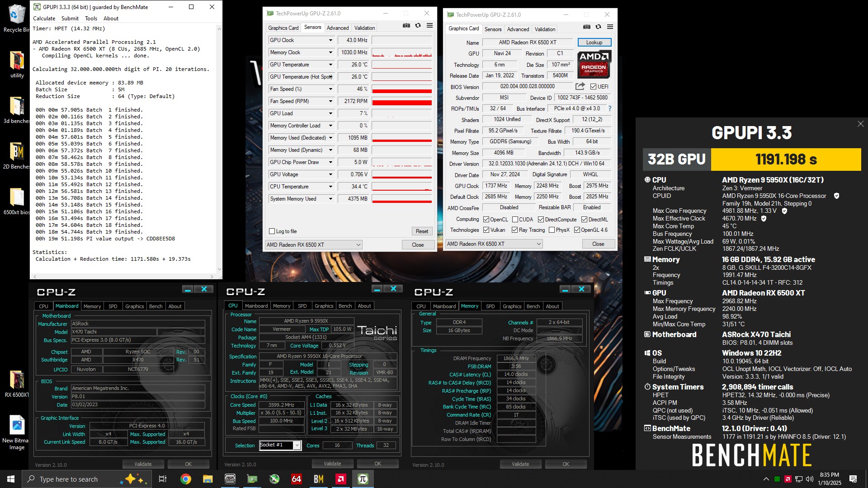Open Google Chrome from the taskbar
The image size is (868, 488).
(x=185, y=479)
